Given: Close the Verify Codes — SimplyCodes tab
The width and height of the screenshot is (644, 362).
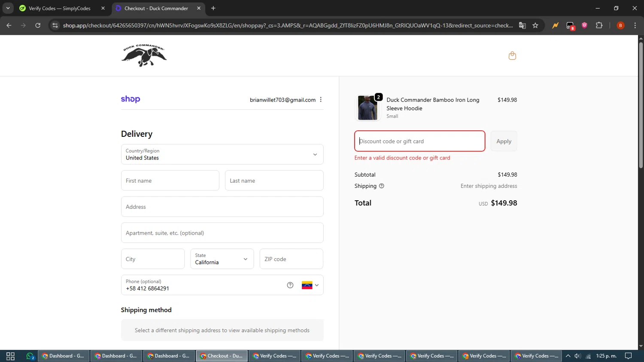Looking at the screenshot, I should [103, 8].
